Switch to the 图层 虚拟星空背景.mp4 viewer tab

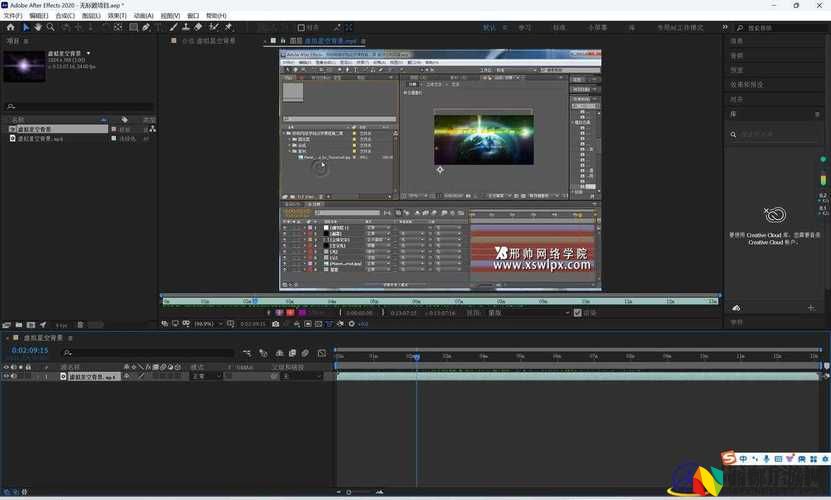tap(323, 41)
